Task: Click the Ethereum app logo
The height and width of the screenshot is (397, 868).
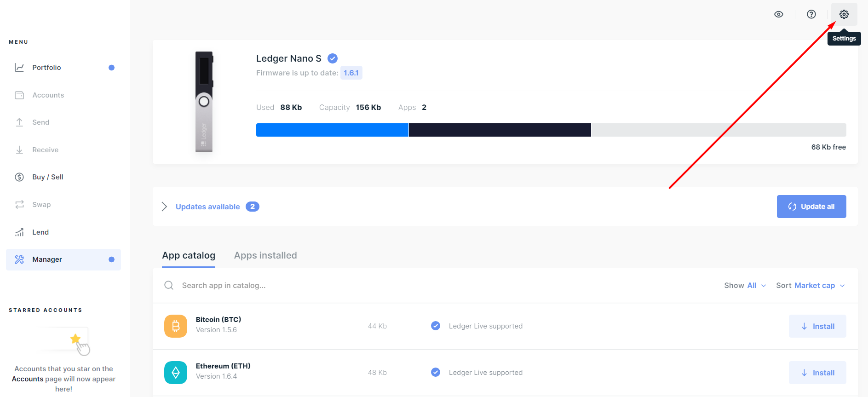Action: coord(176,373)
